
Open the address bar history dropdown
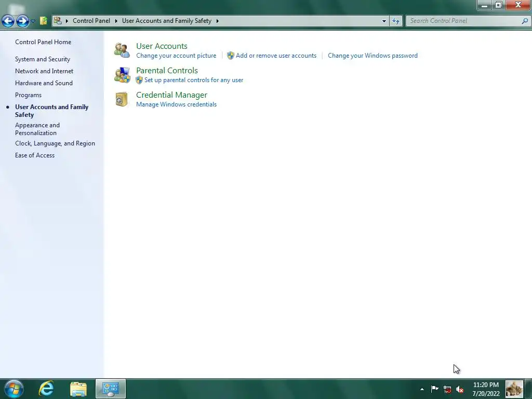(x=384, y=21)
